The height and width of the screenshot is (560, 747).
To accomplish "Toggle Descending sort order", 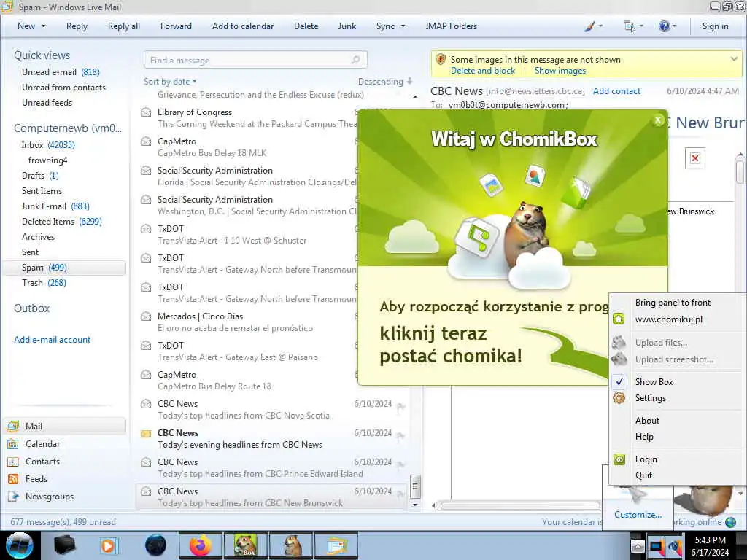I will (385, 82).
